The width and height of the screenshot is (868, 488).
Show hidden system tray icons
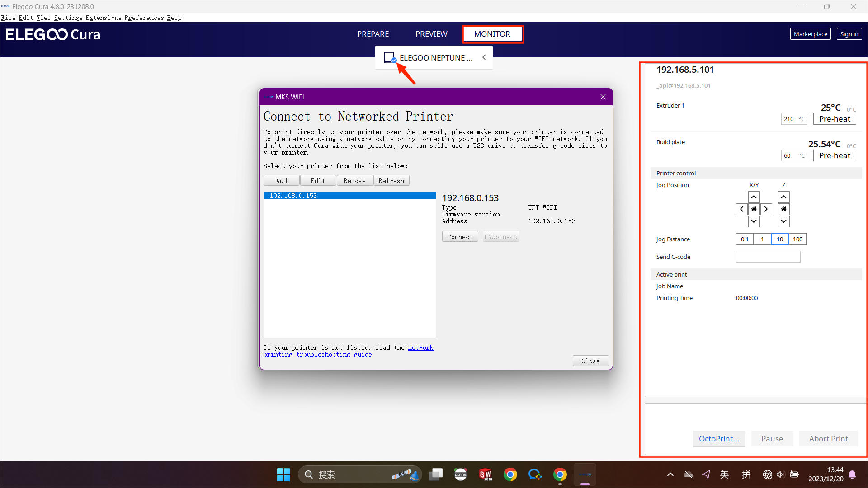click(x=670, y=474)
